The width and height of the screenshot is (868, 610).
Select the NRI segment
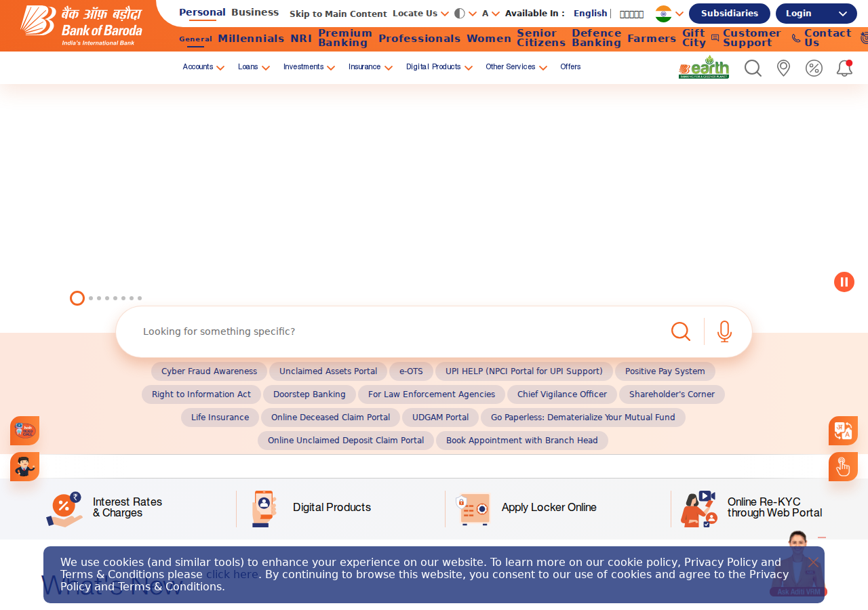pyautogui.click(x=301, y=39)
